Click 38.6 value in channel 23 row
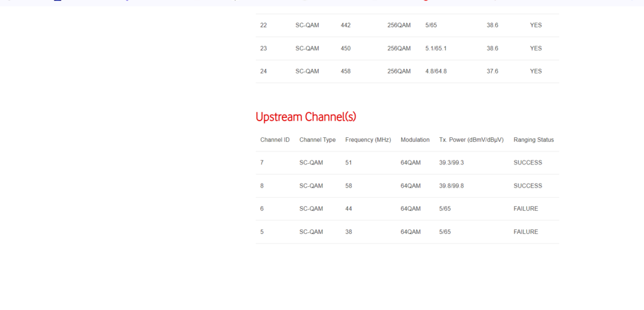The width and height of the screenshot is (644, 310). pos(493,48)
